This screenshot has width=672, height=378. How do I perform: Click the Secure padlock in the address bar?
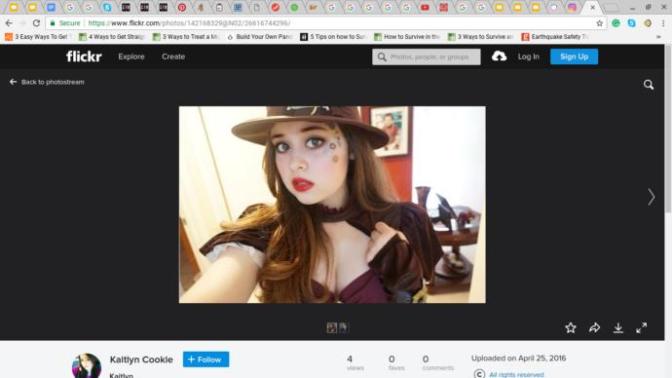point(53,23)
